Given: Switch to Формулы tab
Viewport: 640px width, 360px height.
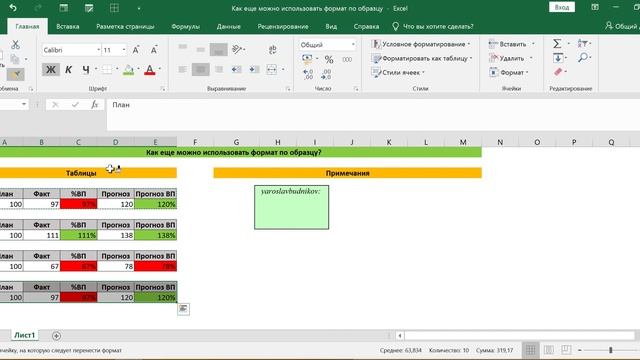Looking at the screenshot, I should click(x=186, y=27).
